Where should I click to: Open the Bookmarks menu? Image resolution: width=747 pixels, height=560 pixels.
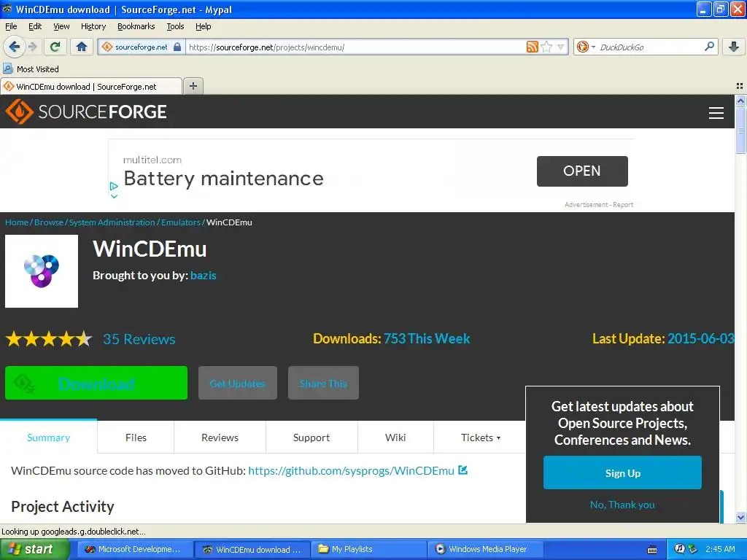(x=136, y=26)
